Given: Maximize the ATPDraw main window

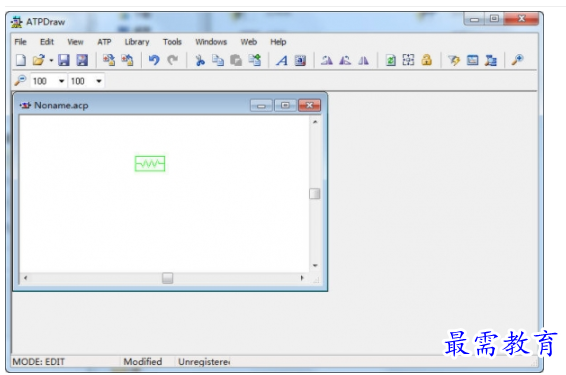Looking at the screenshot, I should pyautogui.click(x=494, y=19).
